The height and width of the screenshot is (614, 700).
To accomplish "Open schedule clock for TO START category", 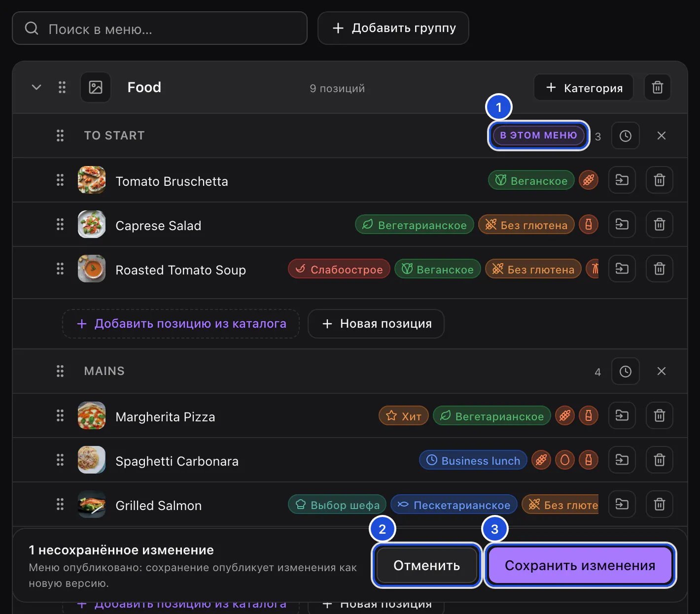I will point(626,136).
